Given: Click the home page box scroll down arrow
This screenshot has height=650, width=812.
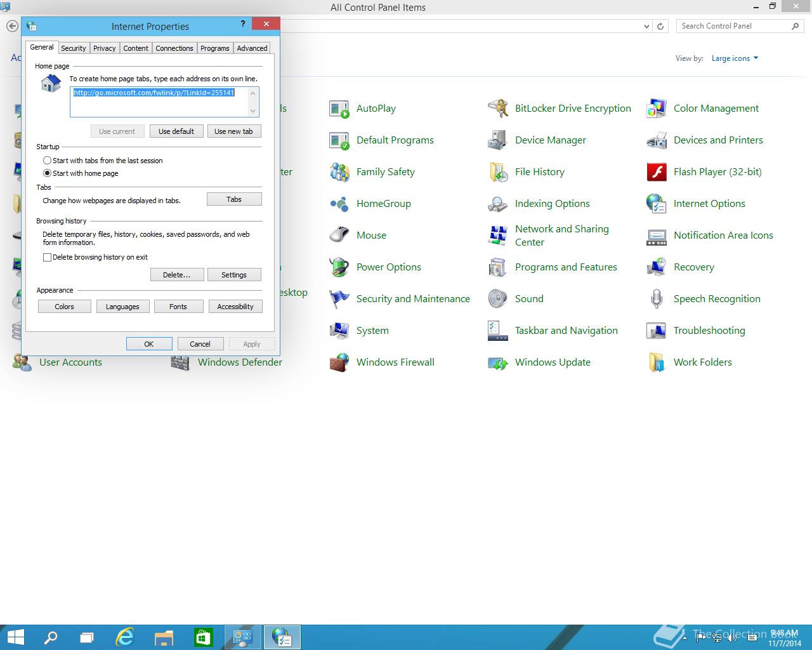Looking at the screenshot, I should (x=253, y=110).
